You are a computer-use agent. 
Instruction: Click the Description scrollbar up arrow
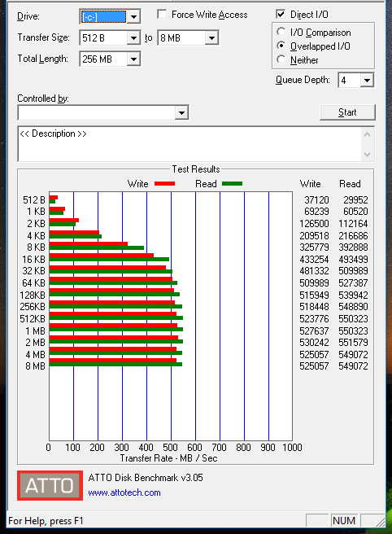coord(367,134)
